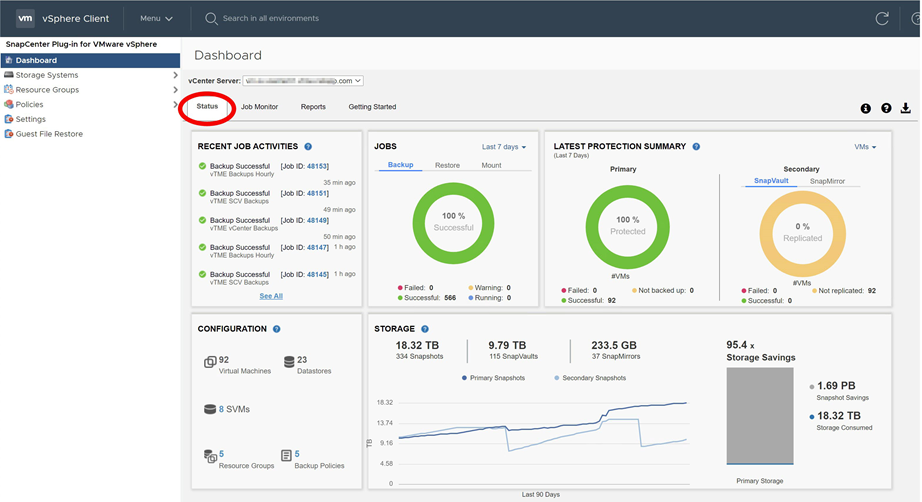Click info icon next to Storage heading

(x=425, y=329)
